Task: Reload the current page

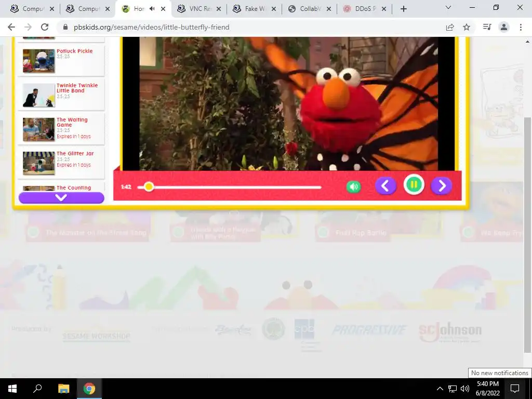Action: pos(45,27)
